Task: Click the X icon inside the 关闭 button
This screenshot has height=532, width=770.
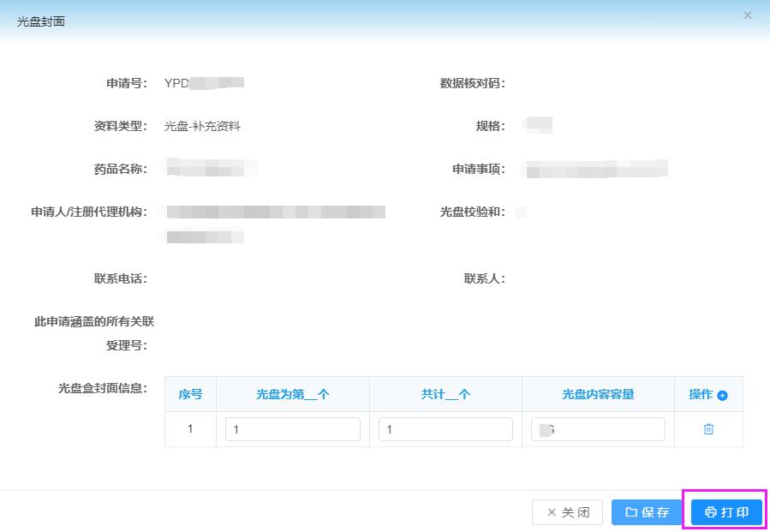Action: pos(552,511)
